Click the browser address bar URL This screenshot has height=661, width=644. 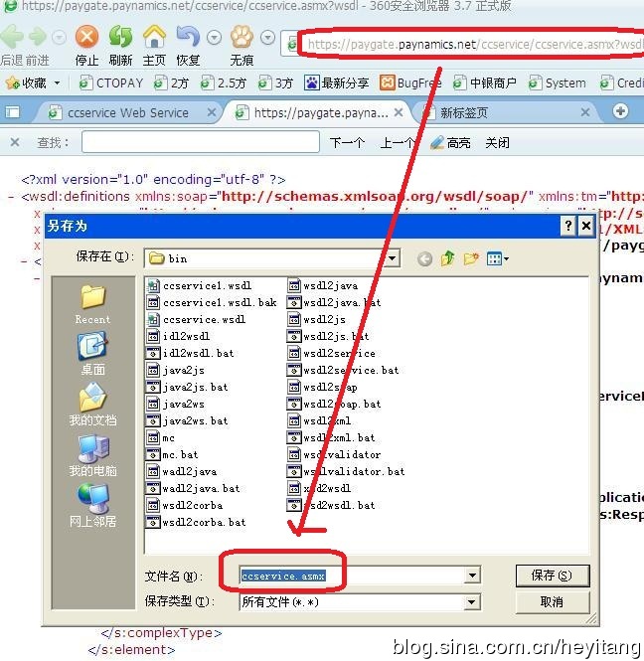474,44
